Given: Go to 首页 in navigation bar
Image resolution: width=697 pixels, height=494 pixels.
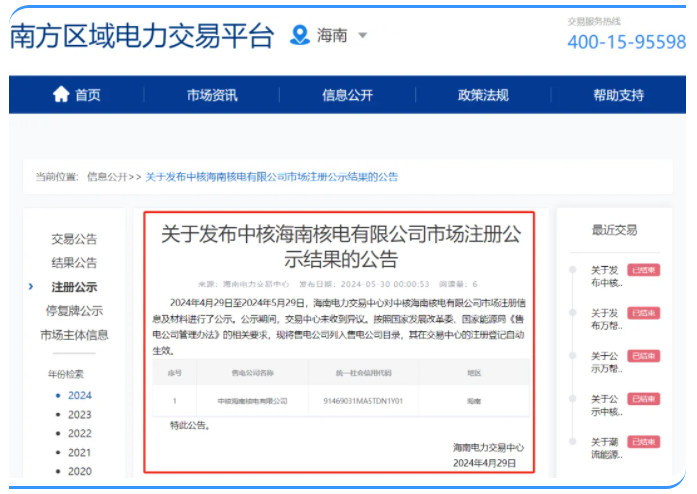Looking at the screenshot, I should [88, 95].
